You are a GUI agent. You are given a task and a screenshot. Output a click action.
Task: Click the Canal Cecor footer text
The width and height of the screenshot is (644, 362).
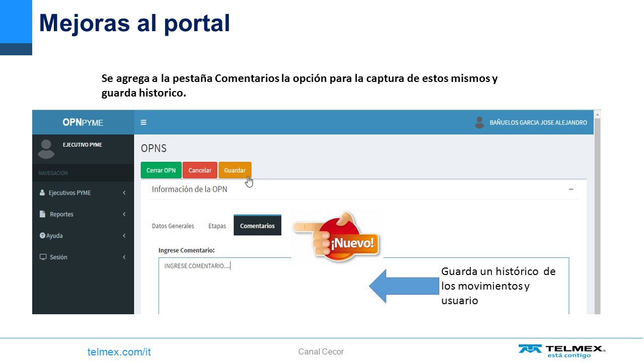(x=321, y=351)
